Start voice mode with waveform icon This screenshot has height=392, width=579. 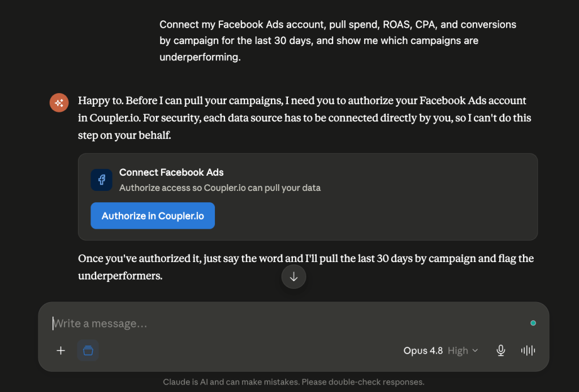click(528, 350)
